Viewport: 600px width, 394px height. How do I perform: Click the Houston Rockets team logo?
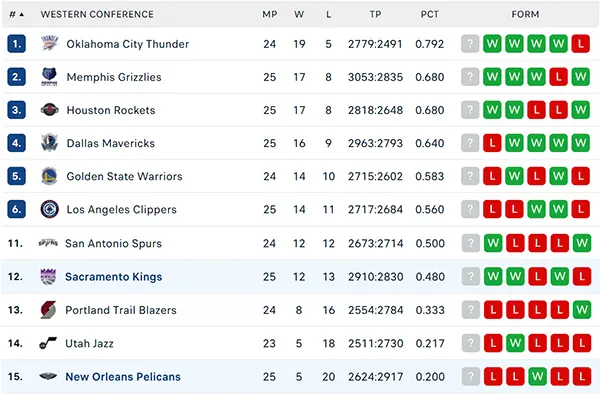pyautogui.click(x=49, y=110)
